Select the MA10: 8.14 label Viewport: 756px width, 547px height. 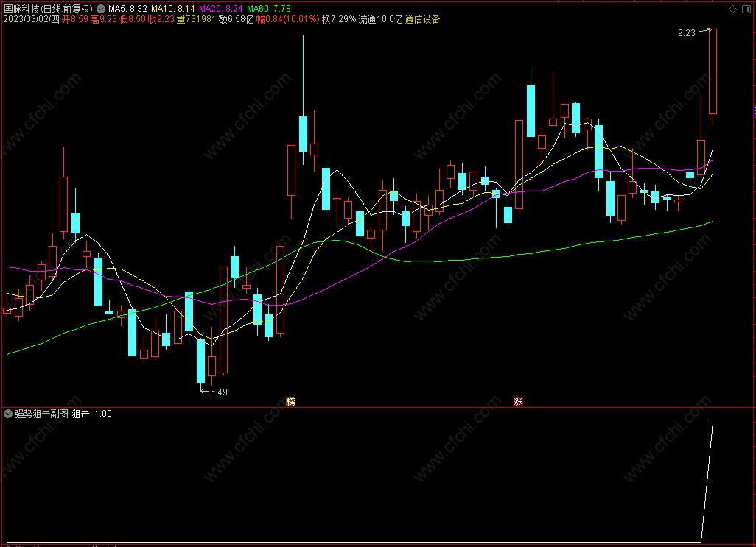(x=173, y=9)
